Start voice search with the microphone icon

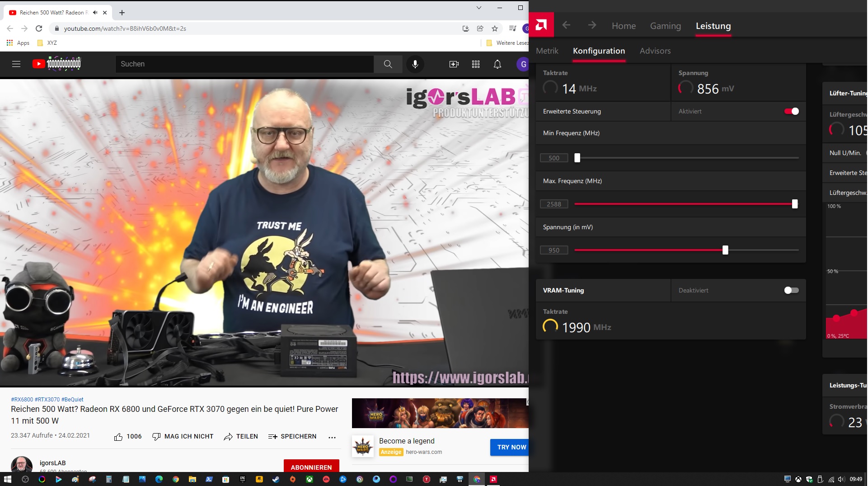tap(415, 64)
